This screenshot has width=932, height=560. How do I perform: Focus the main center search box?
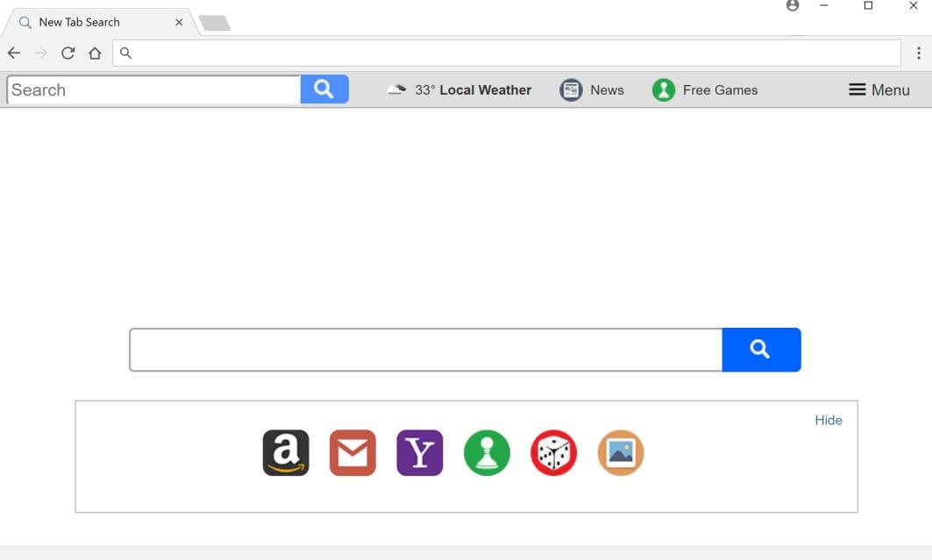pyautogui.click(x=425, y=350)
